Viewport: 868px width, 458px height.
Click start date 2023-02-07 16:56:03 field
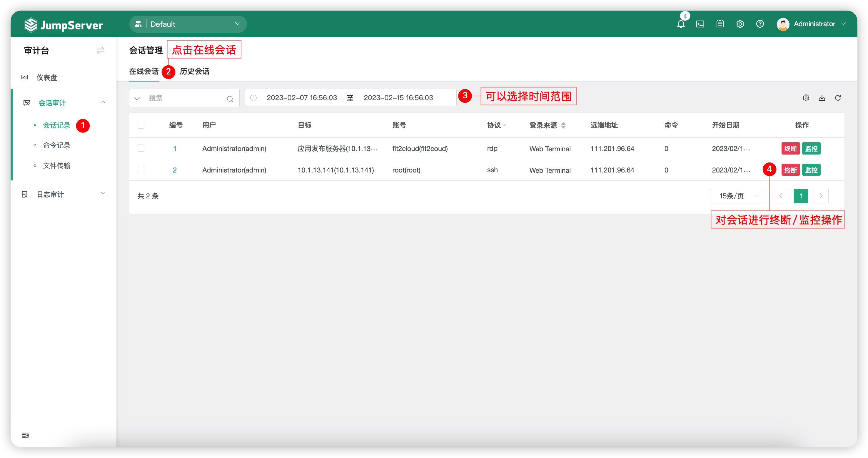click(x=302, y=98)
